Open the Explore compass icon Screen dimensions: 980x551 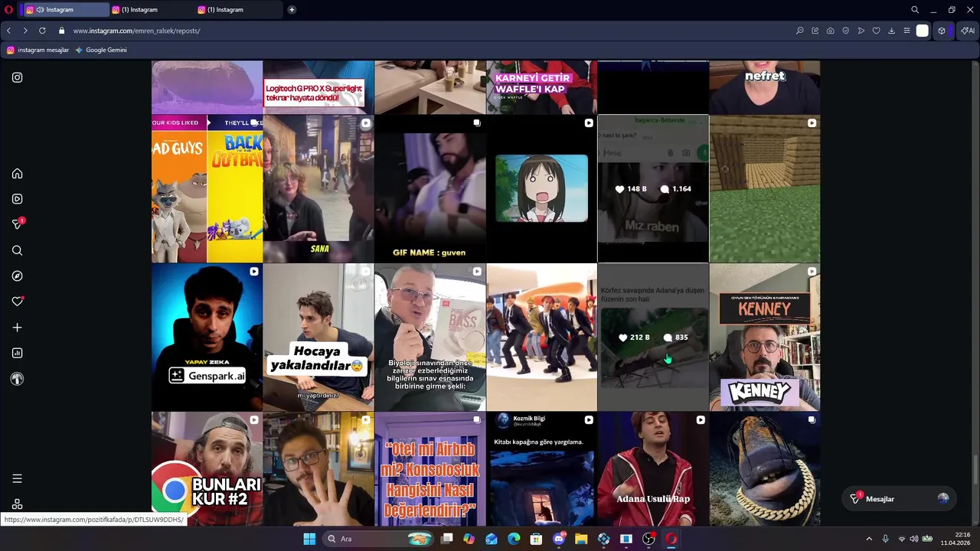pyautogui.click(x=17, y=275)
